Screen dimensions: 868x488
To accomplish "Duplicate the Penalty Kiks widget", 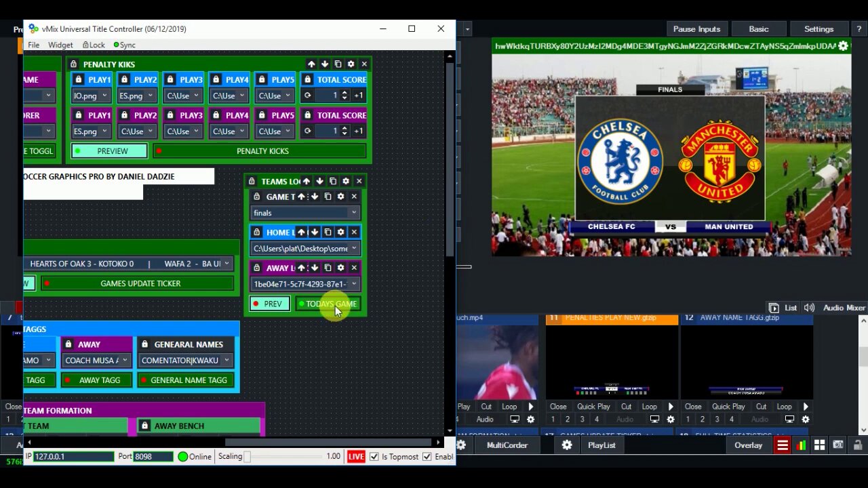I will click(x=338, y=64).
